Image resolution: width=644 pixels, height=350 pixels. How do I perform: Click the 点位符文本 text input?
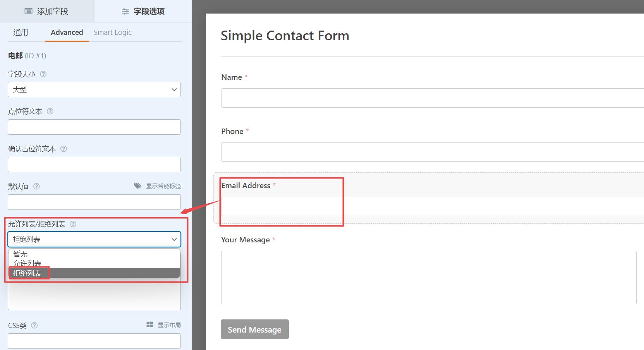(94, 127)
